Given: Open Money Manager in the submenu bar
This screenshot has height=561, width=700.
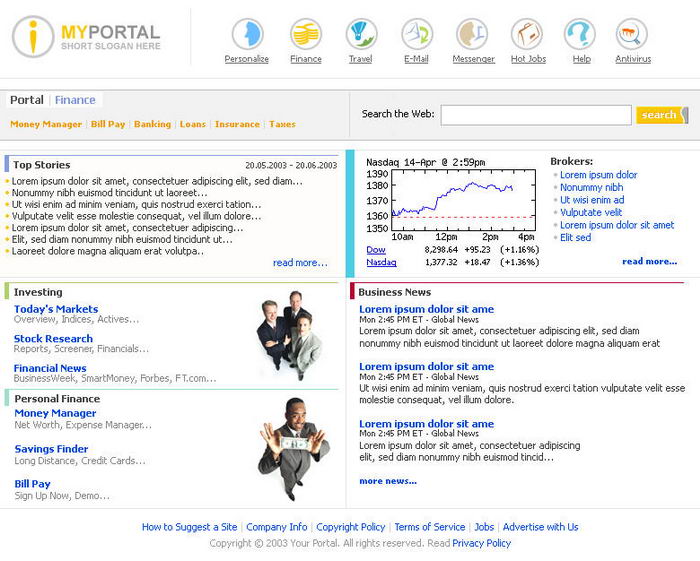Looking at the screenshot, I should 46,125.
